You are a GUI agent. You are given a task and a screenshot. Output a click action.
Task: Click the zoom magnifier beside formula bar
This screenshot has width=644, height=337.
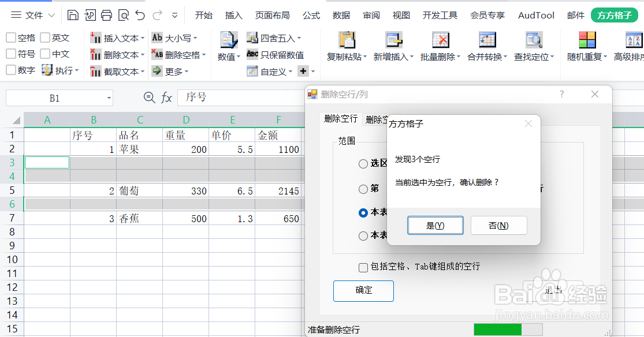(x=149, y=98)
